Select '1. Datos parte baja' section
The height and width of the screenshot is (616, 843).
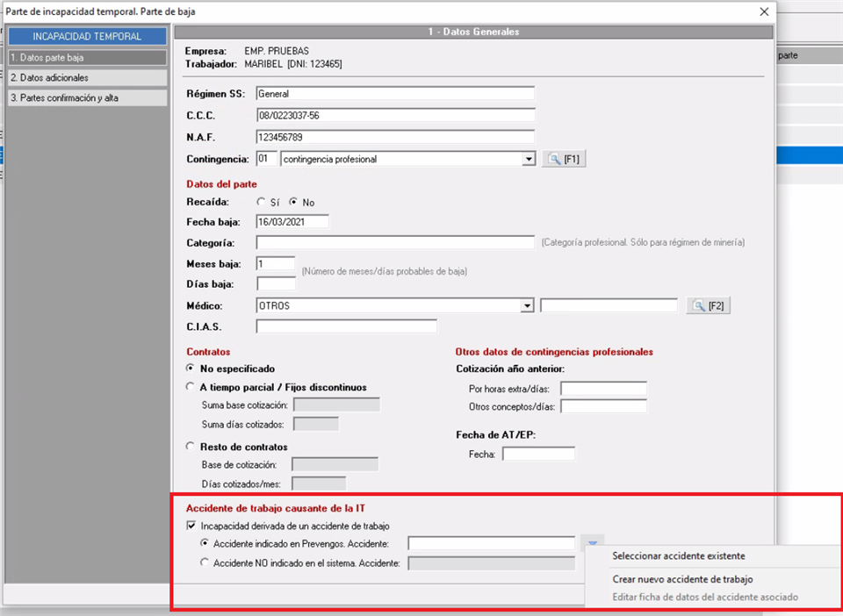(x=86, y=58)
